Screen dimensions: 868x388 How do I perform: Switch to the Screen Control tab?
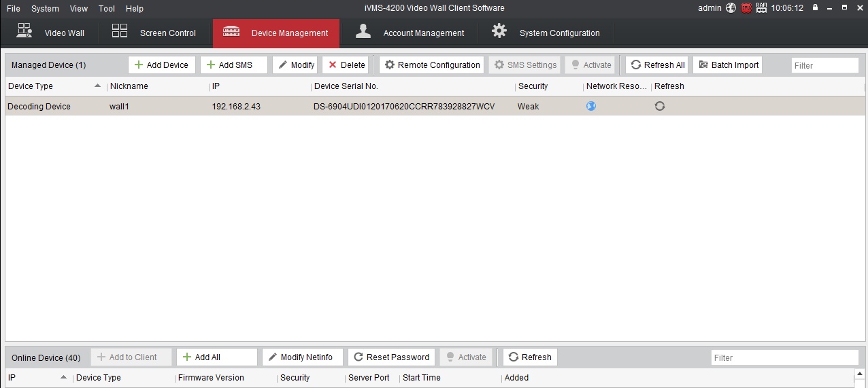point(154,33)
